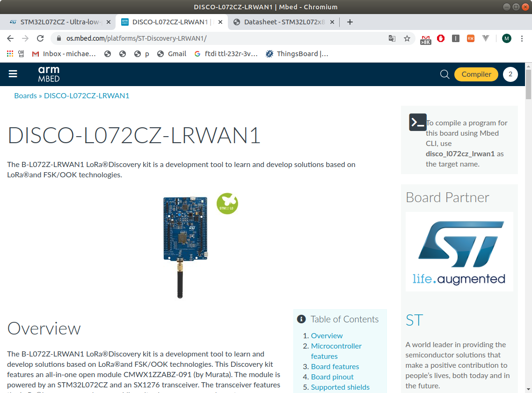Open the second unlabeled globe bookmark
This screenshot has width=532, height=393.
point(123,54)
